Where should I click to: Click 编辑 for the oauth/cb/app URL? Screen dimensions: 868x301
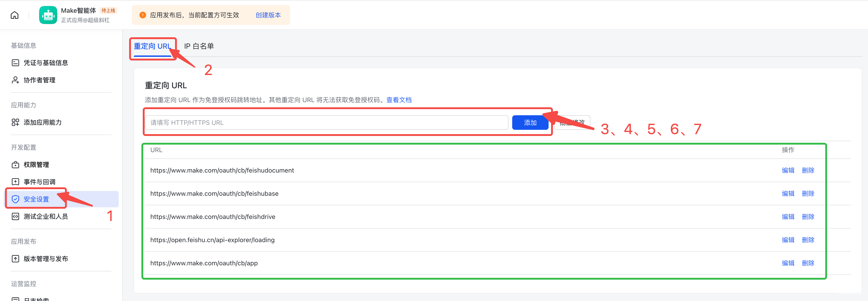[788, 263]
